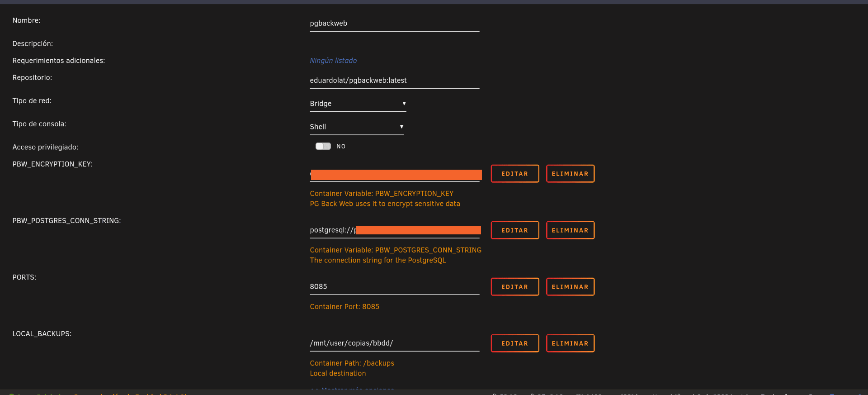The height and width of the screenshot is (395, 868).
Task: Click 'The connection string for the PostgreSQL' text
Action: pos(378,261)
